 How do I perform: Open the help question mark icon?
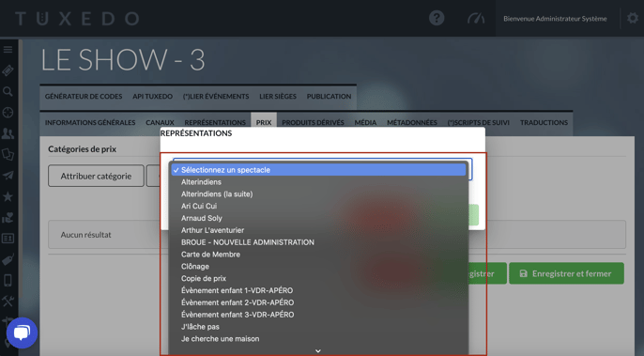tap(437, 18)
